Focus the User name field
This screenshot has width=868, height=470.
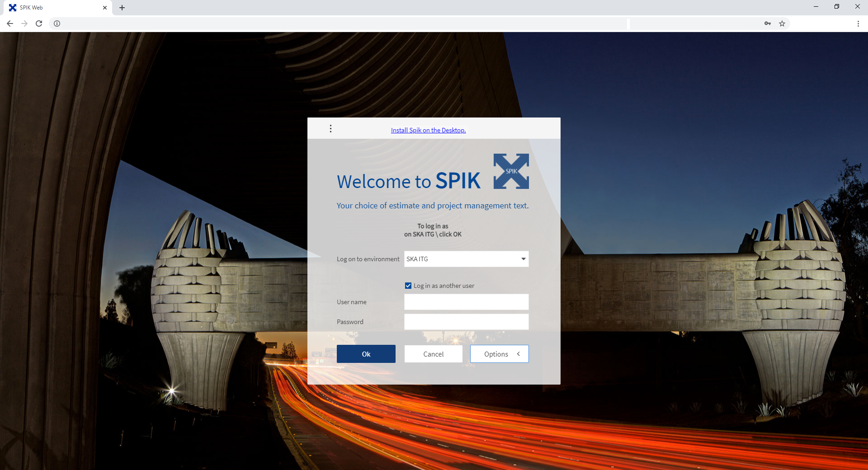coord(466,302)
